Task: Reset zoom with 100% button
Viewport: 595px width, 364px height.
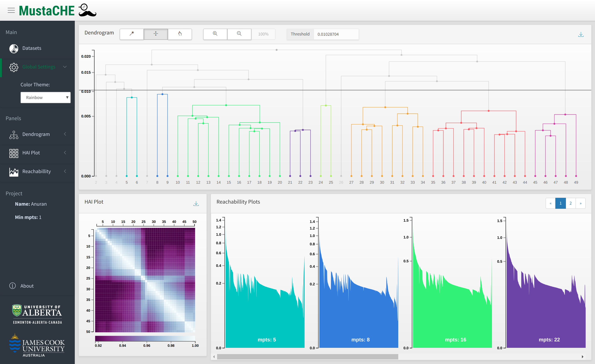Action: tap(263, 34)
